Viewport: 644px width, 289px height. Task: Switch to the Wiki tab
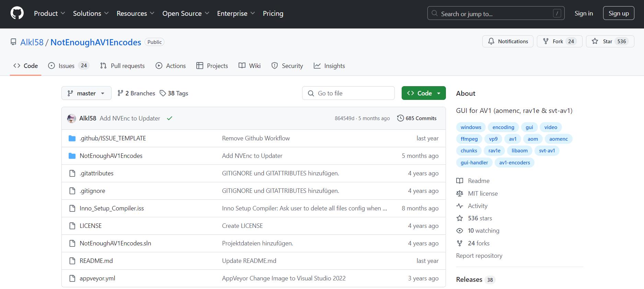250,66
